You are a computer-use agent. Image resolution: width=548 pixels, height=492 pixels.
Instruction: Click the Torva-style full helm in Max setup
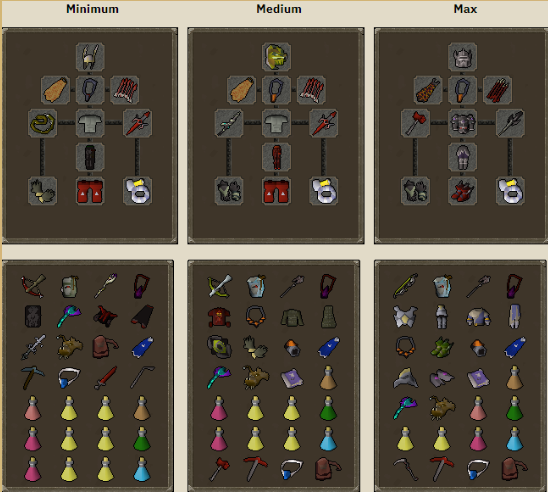(x=462, y=57)
